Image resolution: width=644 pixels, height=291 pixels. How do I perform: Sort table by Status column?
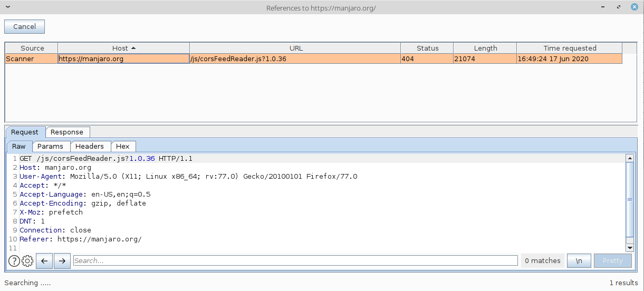[427, 48]
